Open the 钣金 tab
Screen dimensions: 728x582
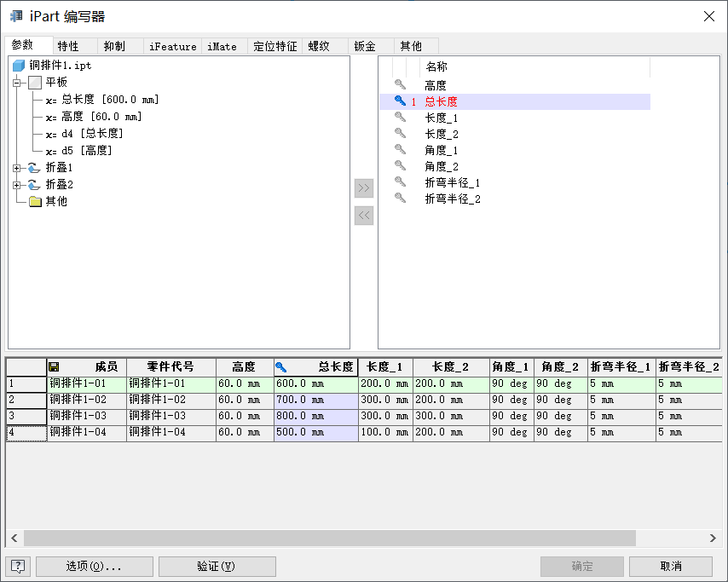pyautogui.click(x=371, y=46)
